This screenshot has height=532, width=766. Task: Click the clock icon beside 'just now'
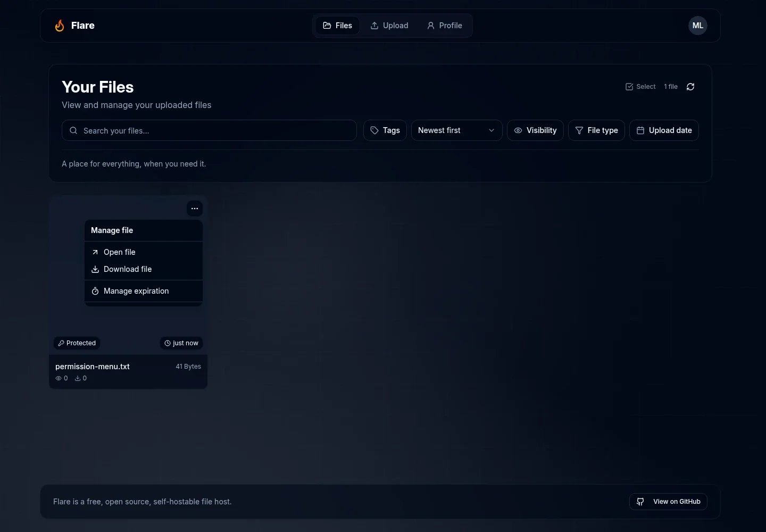tap(168, 343)
